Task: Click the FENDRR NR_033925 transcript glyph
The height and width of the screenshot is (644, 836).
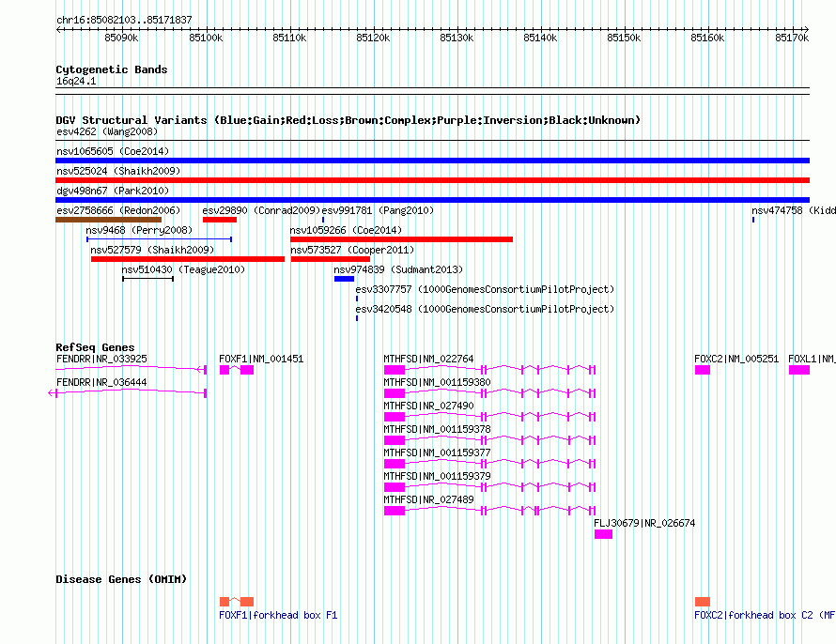Action: click(x=132, y=369)
